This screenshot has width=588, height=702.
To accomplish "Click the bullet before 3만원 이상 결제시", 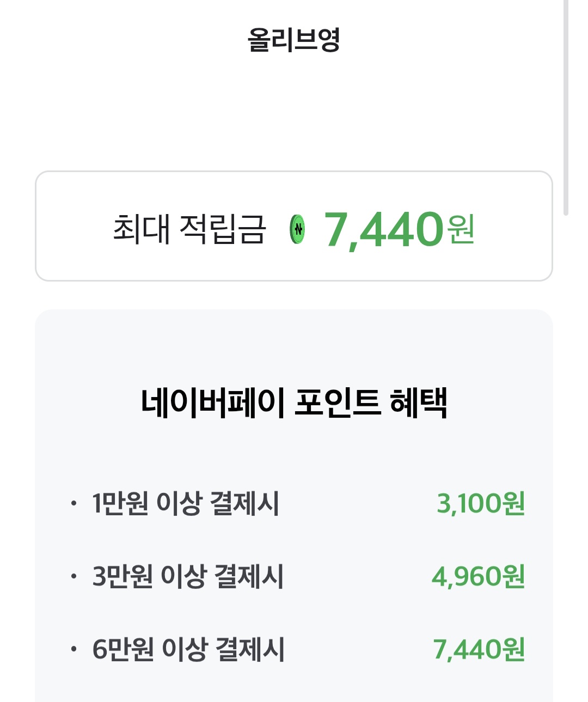I will point(73,577).
